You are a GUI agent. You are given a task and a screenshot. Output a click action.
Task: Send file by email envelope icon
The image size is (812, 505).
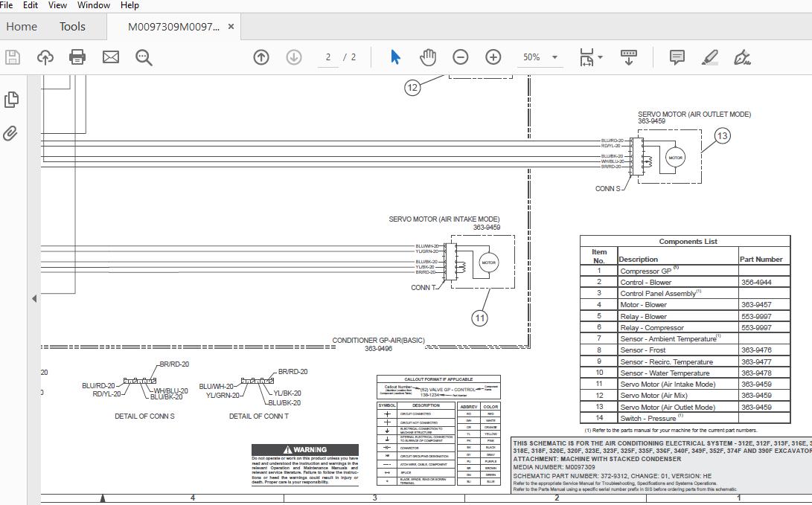(x=111, y=57)
